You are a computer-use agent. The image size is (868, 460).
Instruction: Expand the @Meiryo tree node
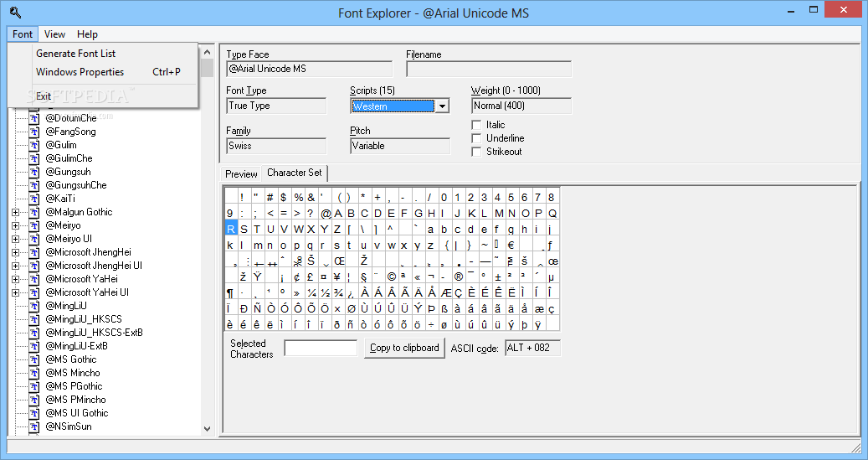point(16,225)
